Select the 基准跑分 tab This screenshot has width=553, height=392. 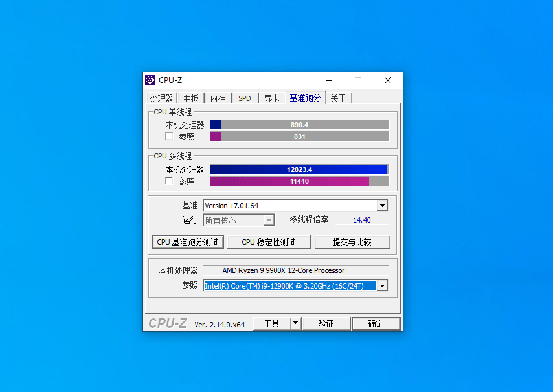(305, 98)
